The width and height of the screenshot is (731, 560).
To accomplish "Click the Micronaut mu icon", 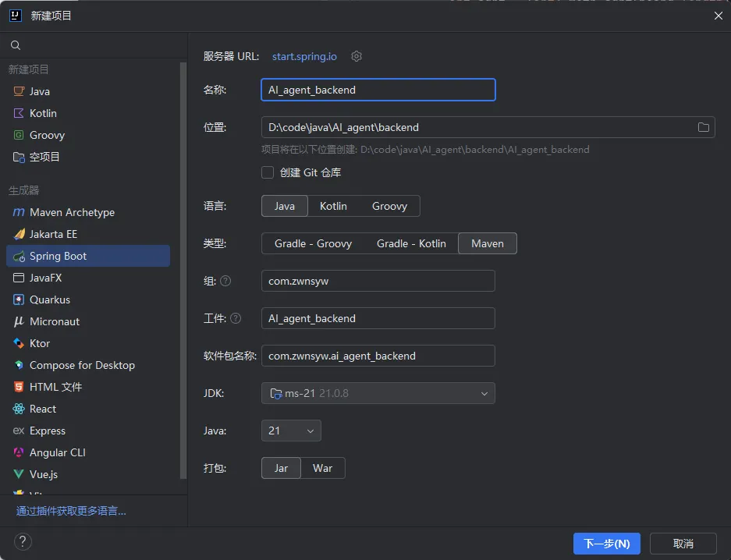I will 19,322.
